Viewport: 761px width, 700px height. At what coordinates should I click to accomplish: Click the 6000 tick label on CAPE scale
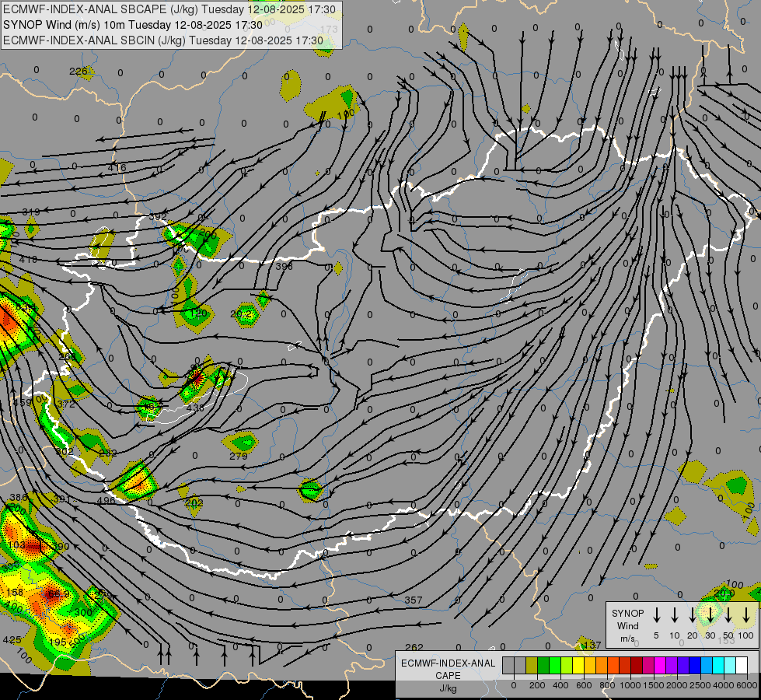coord(746,685)
